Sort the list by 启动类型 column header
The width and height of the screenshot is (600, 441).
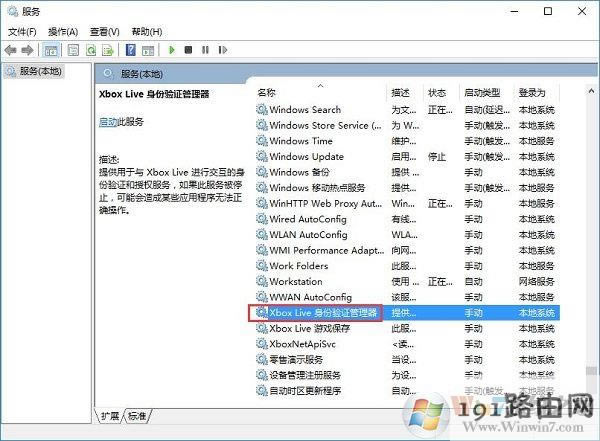click(484, 93)
